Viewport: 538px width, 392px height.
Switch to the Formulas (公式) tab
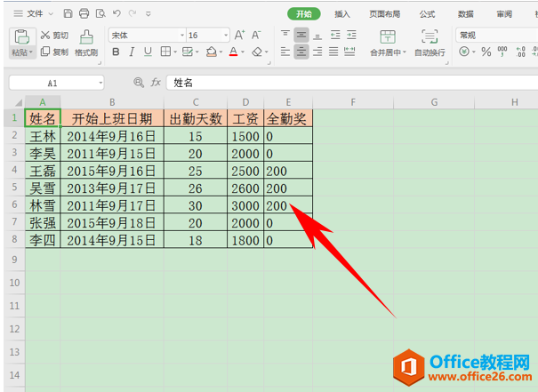[x=427, y=14]
